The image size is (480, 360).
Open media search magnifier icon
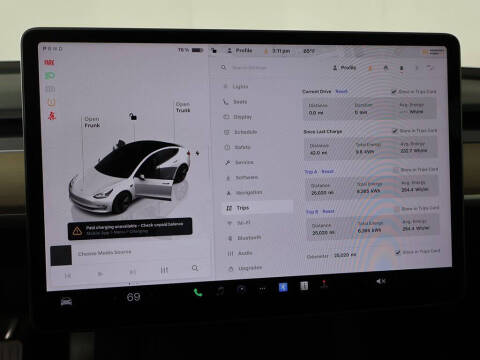click(x=195, y=268)
